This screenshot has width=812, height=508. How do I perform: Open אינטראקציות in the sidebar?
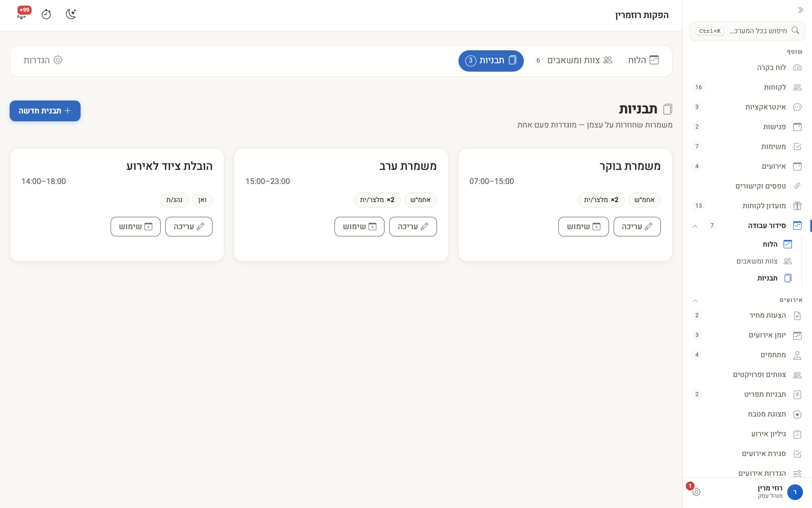click(x=747, y=107)
